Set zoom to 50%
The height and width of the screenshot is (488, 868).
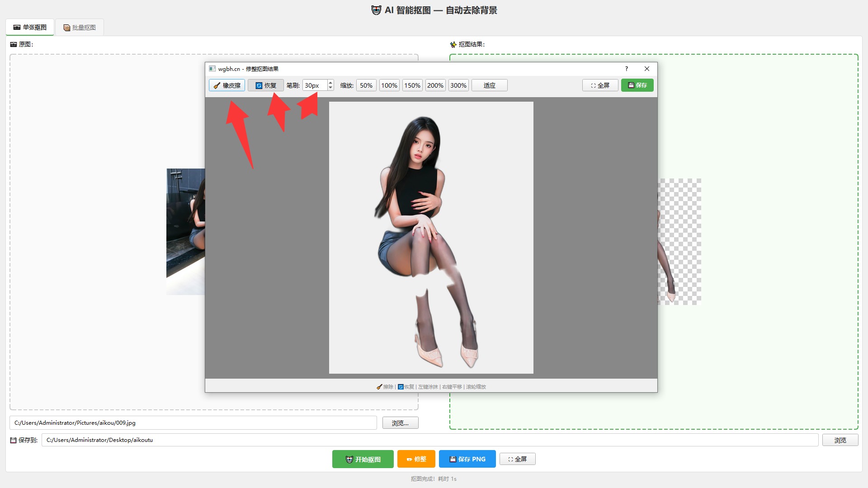pos(366,85)
